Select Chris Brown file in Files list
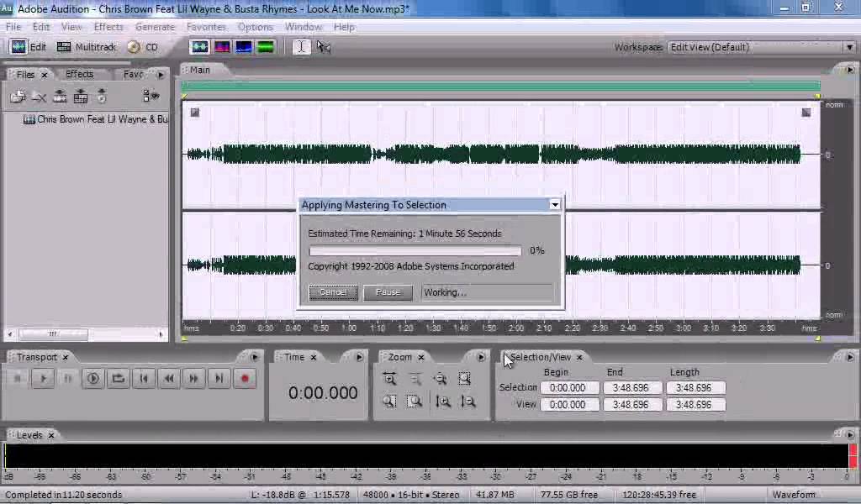Image resolution: width=861 pixels, height=504 pixels. coord(96,119)
